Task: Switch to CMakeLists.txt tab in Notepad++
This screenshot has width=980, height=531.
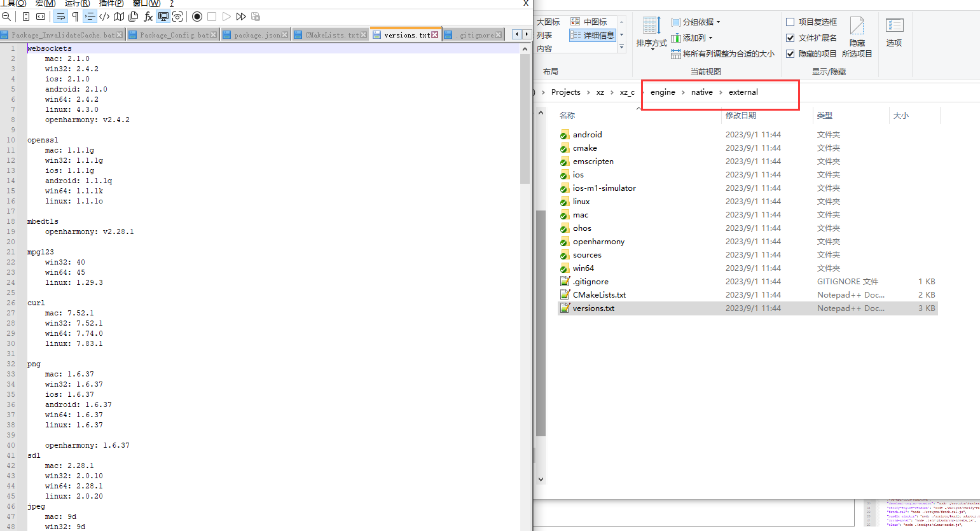Action: [x=330, y=35]
